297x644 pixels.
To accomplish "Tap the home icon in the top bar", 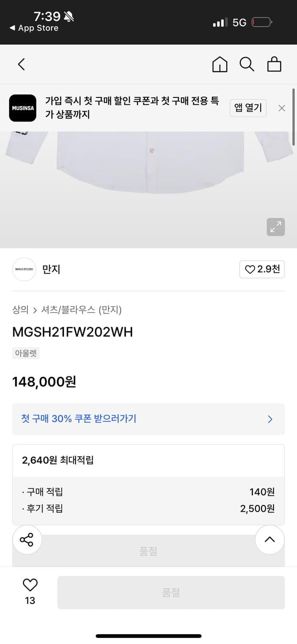I will point(219,64).
